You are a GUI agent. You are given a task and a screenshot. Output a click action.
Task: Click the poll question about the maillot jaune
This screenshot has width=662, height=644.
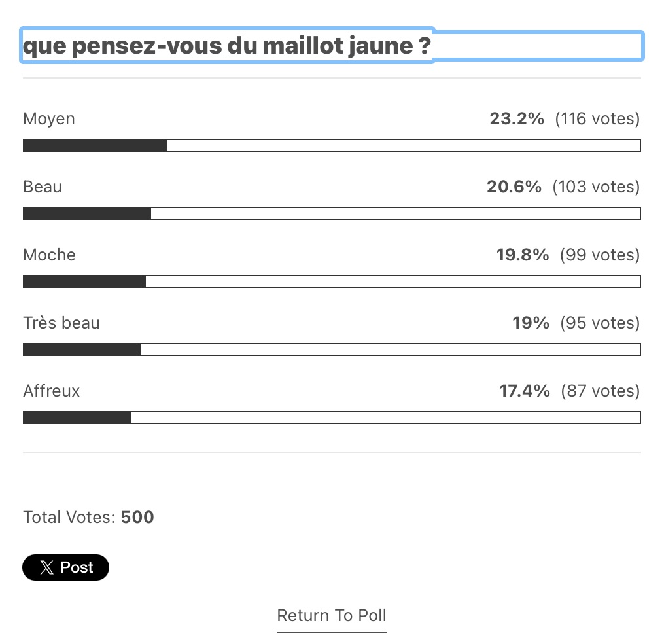click(227, 46)
